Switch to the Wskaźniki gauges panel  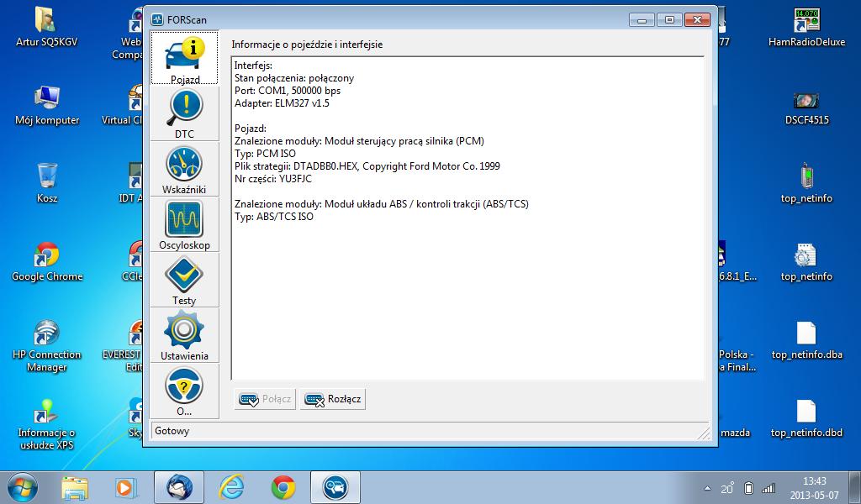pyautogui.click(x=184, y=169)
